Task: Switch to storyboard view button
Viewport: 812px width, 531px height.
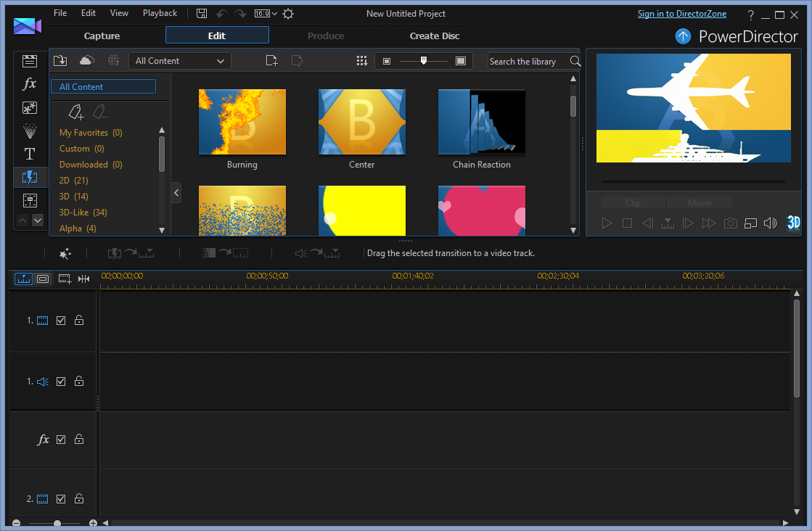Action: pos(43,279)
